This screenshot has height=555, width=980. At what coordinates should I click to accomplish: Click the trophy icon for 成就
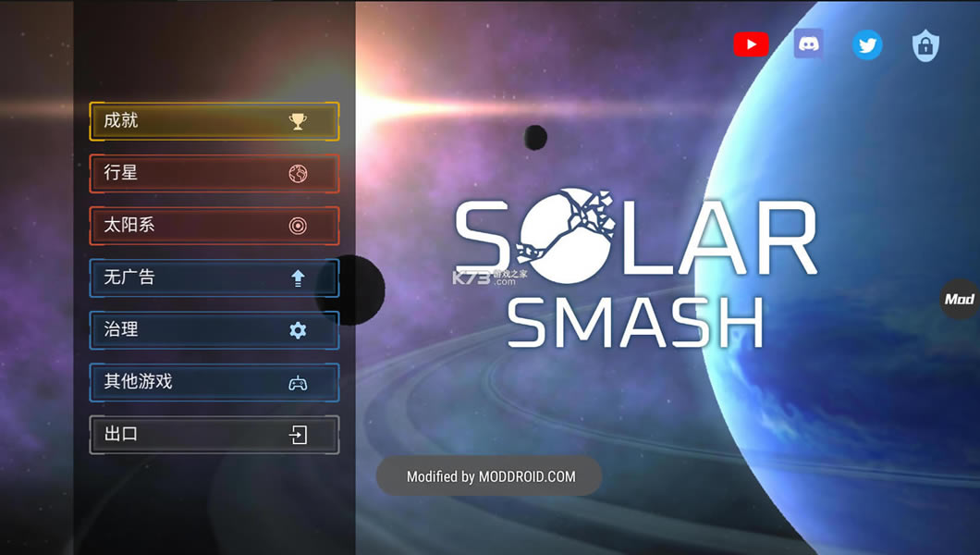point(297,121)
